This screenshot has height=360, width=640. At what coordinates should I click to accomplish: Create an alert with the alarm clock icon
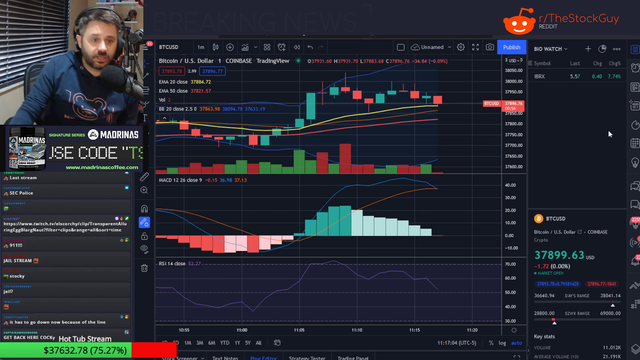coord(282,47)
